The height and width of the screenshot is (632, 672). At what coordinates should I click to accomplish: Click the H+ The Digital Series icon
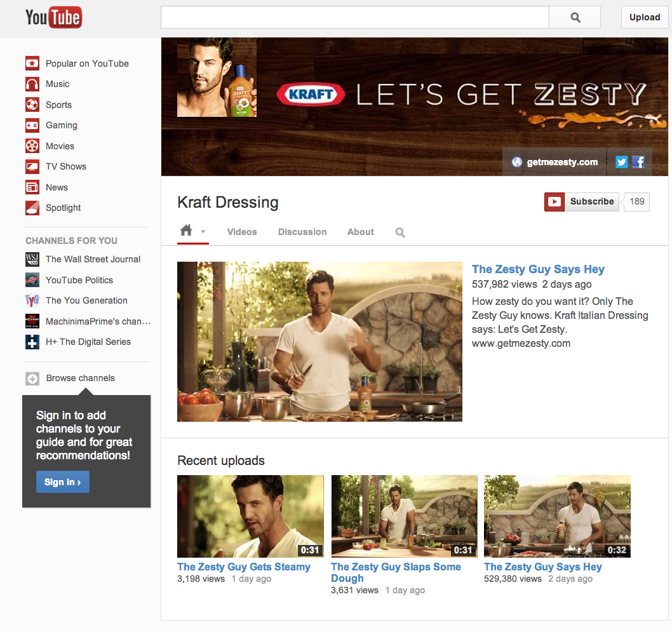click(x=32, y=342)
